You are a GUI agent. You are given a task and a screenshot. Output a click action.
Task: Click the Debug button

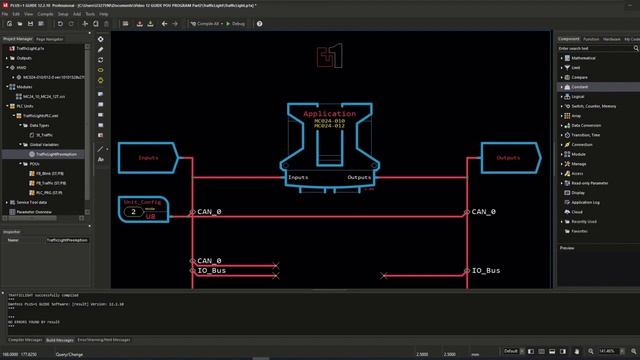[236, 24]
